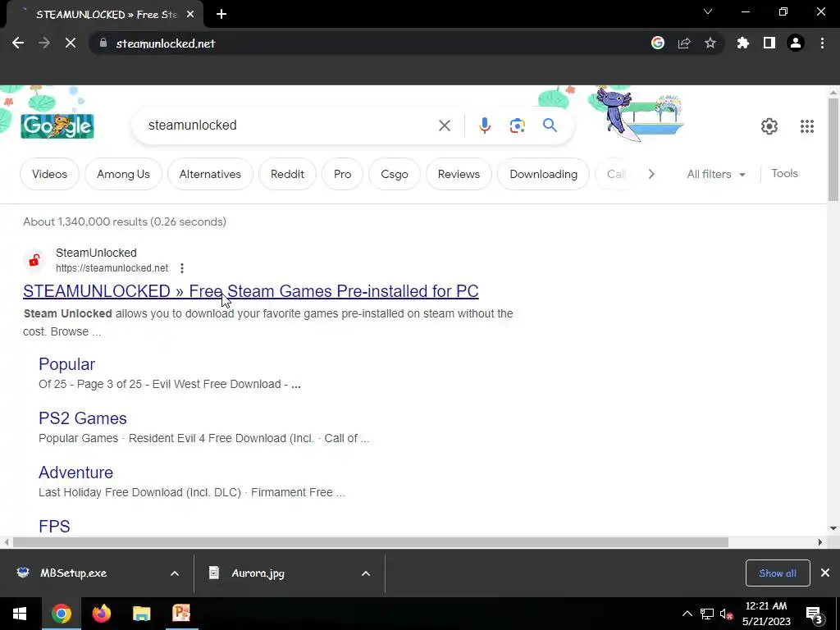This screenshot has width=840, height=630.
Task: Open the network status tray icon
Action: (x=706, y=614)
